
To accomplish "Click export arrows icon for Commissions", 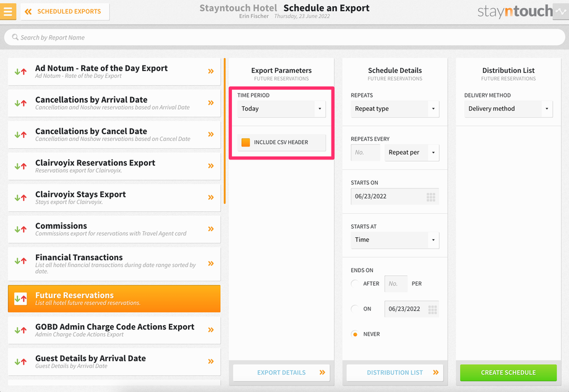I will [20, 229].
